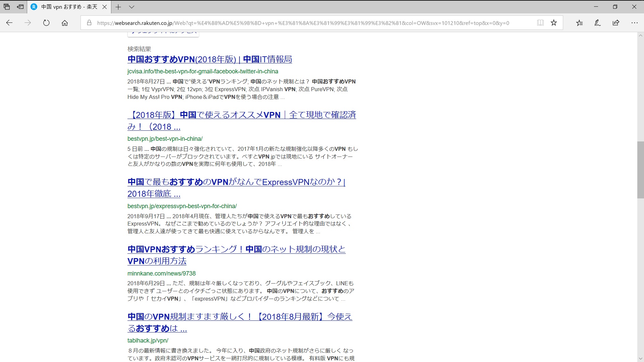Image resolution: width=644 pixels, height=362 pixels.
Task: Show tab previews chevron
Action: (x=131, y=7)
